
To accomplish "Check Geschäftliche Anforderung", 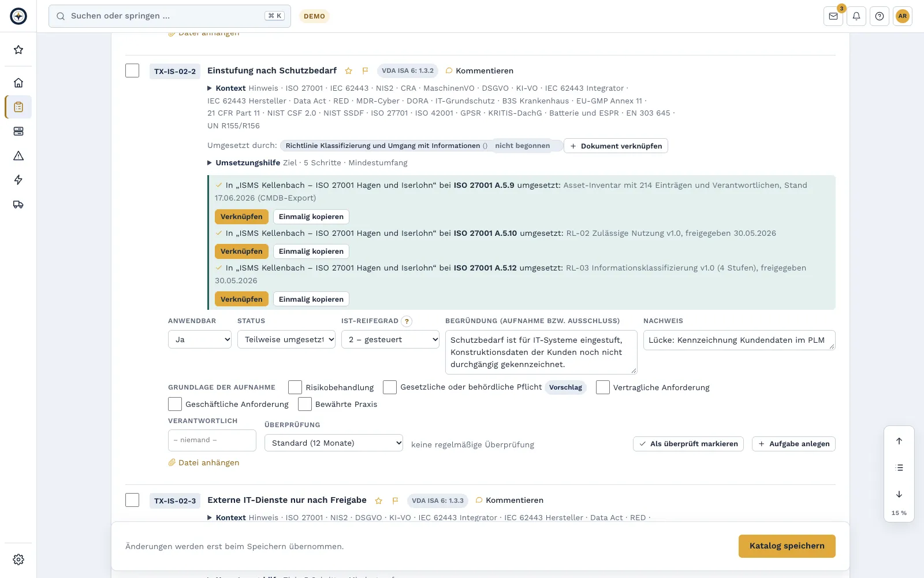I will click(175, 404).
